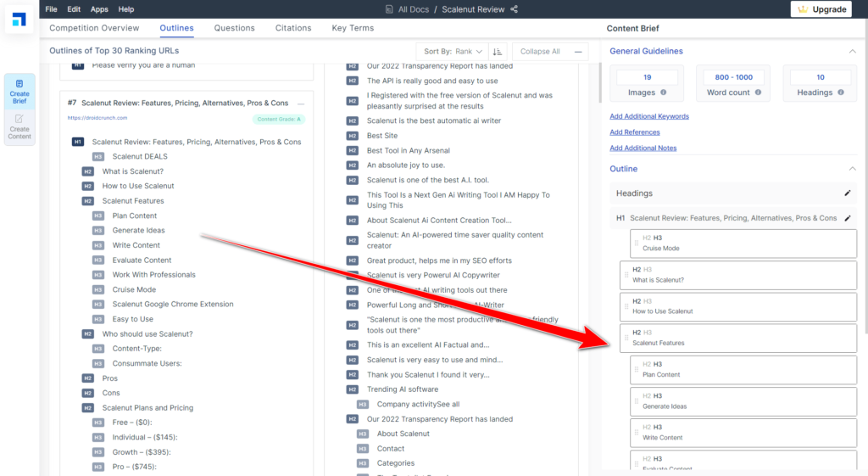The height and width of the screenshot is (476, 868).
Task: Click info icon next to Headings count
Action: coord(840,92)
